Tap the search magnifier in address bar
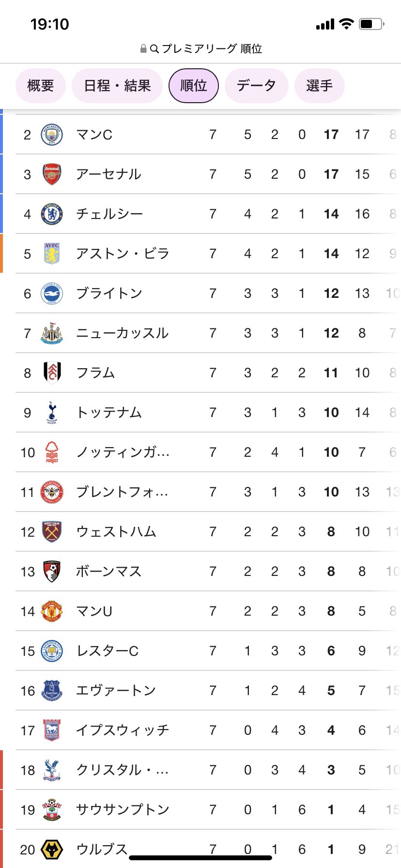This screenshot has width=401, height=868. (154, 49)
